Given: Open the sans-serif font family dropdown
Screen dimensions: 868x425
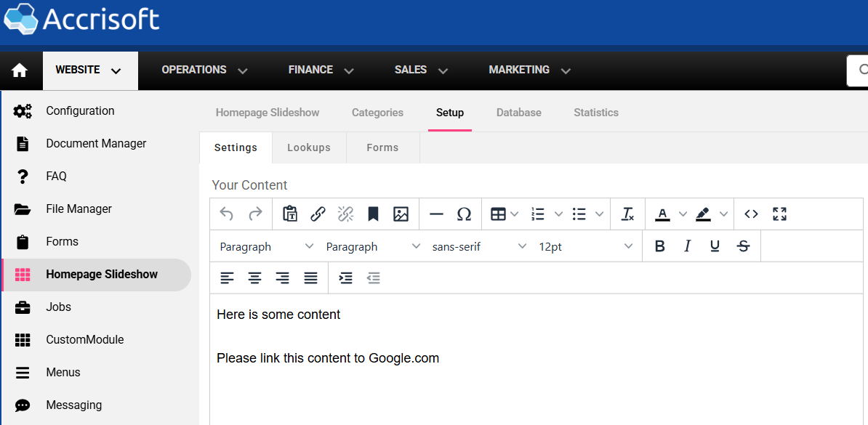Looking at the screenshot, I should pos(479,246).
